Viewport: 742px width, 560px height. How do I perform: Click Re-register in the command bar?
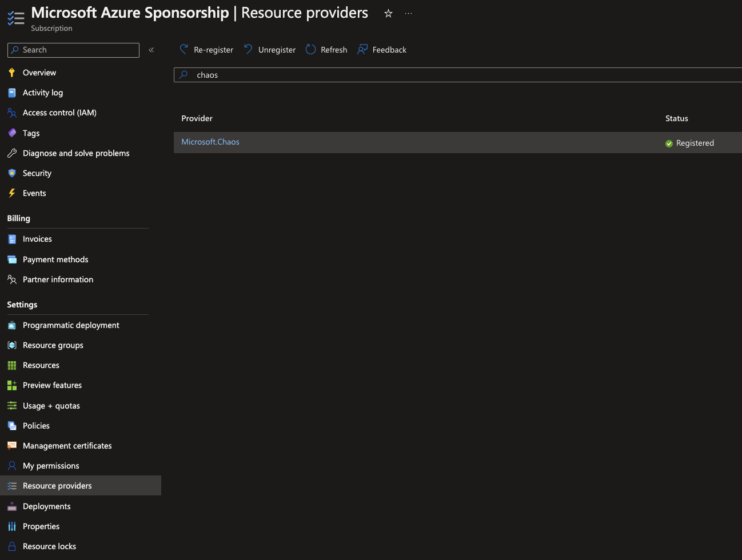pos(206,50)
